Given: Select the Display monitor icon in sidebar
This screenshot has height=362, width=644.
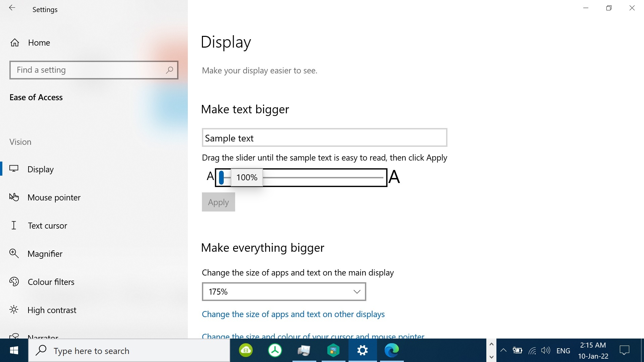Looking at the screenshot, I should tap(14, 169).
